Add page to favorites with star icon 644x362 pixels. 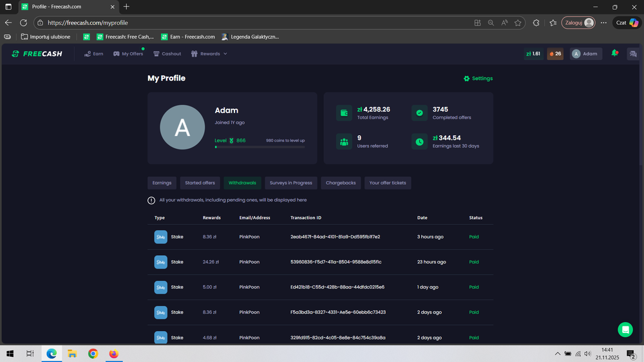518,23
